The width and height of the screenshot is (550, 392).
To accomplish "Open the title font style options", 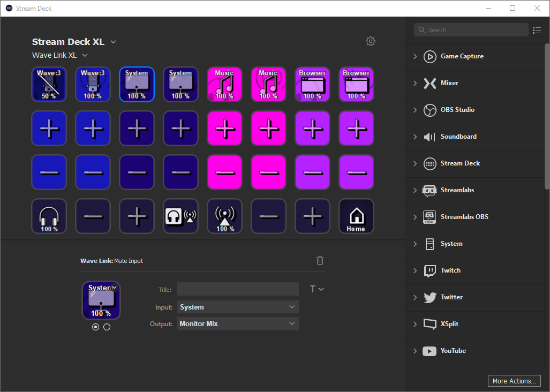I will pyautogui.click(x=317, y=289).
